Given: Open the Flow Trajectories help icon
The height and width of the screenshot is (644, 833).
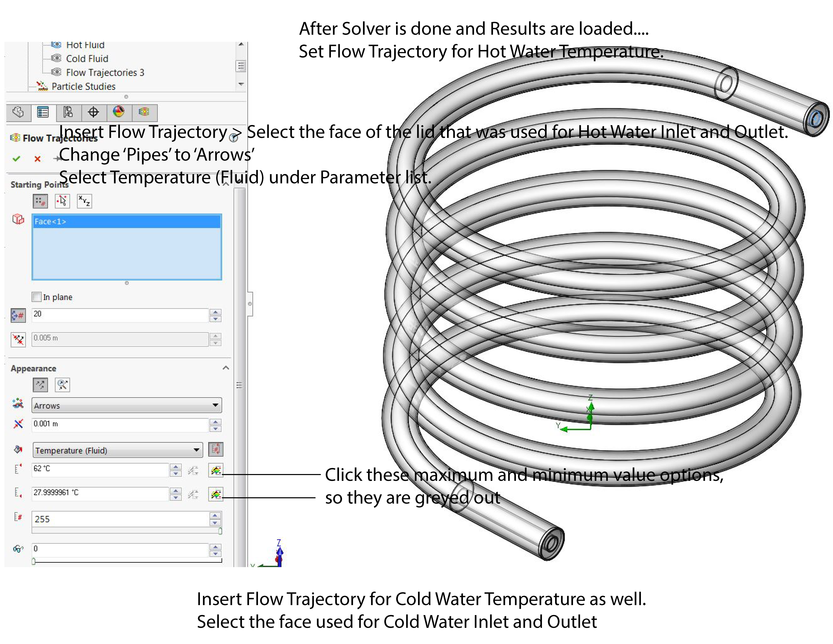Looking at the screenshot, I should (x=233, y=138).
